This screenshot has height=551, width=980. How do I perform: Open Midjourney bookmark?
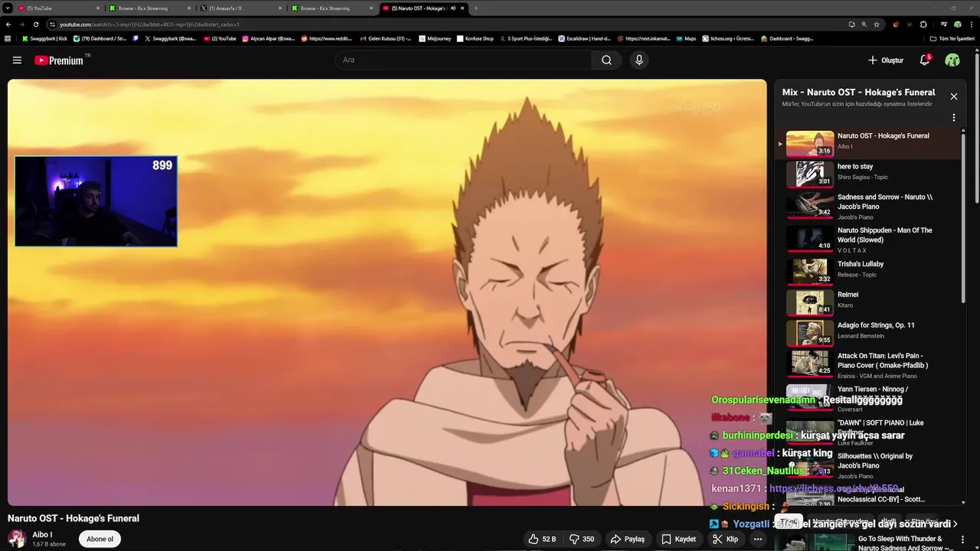point(435,38)
